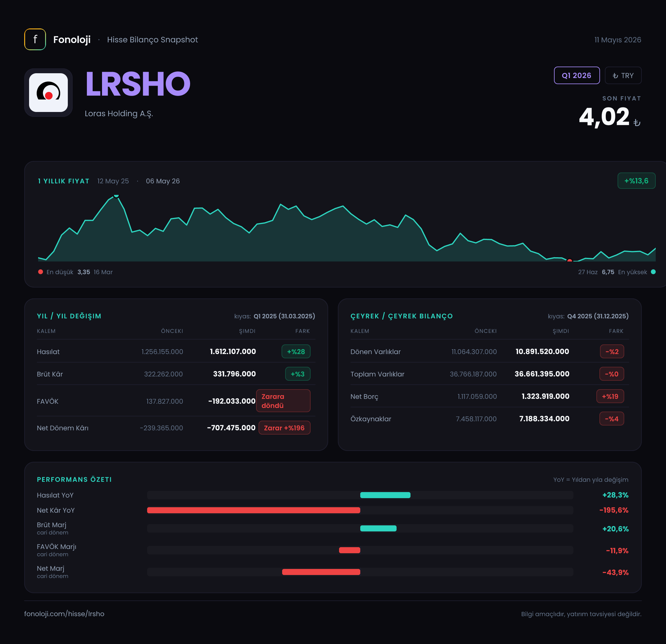The width and height of the screenshot is (666, 644).
Task: Click the teal highest-price marker on chart
Action: pyautogui.click(x=116, y=195)
